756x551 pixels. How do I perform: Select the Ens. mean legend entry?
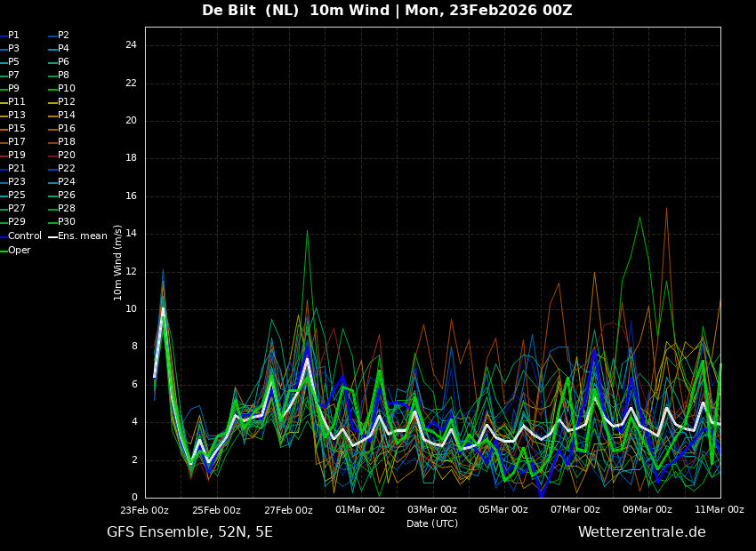point(83,236)
